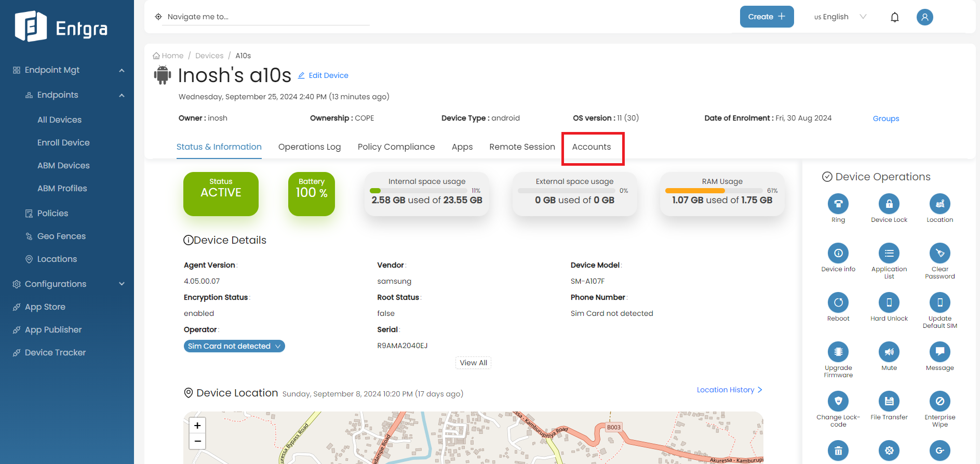Screen dimensions: 980x464
Task: Go to Devices breadcrumb
Action: coord(209,56)
